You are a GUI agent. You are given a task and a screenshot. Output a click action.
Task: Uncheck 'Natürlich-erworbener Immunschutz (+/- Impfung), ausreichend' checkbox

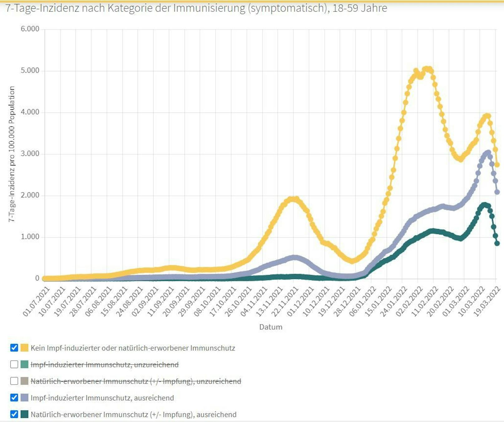click(x=14, y=414)
